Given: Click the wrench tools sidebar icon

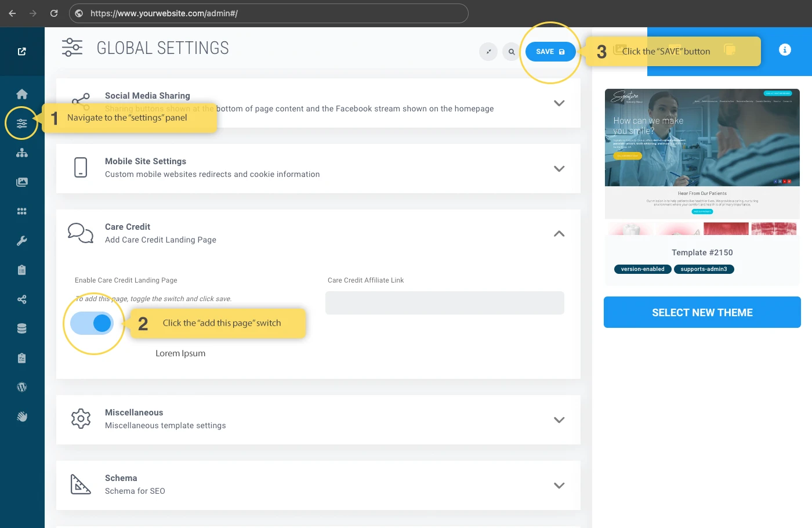Looking at the screenshot, I should click(22, 241).
